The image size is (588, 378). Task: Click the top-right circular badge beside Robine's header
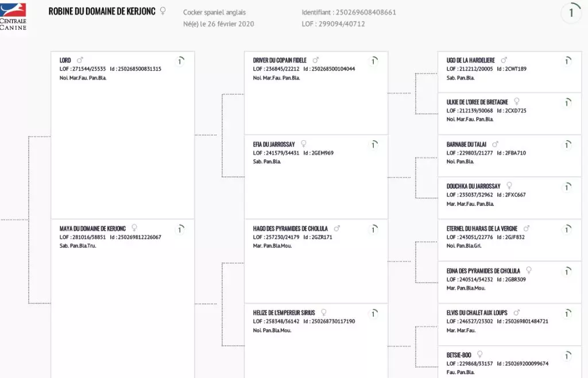[x=571, y=13]
